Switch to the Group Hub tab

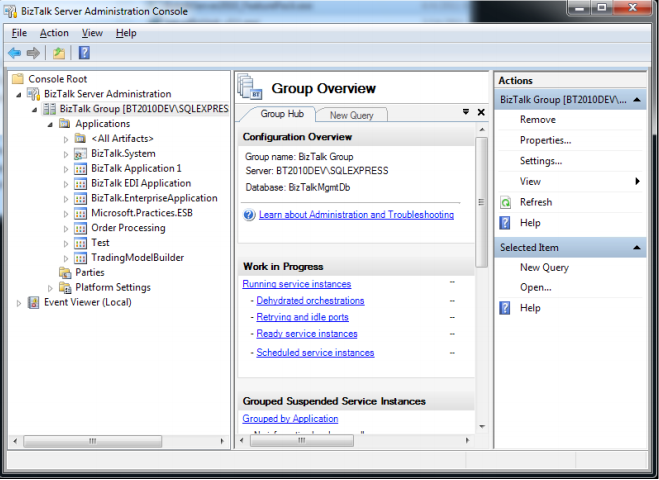(x=282, y=114)
